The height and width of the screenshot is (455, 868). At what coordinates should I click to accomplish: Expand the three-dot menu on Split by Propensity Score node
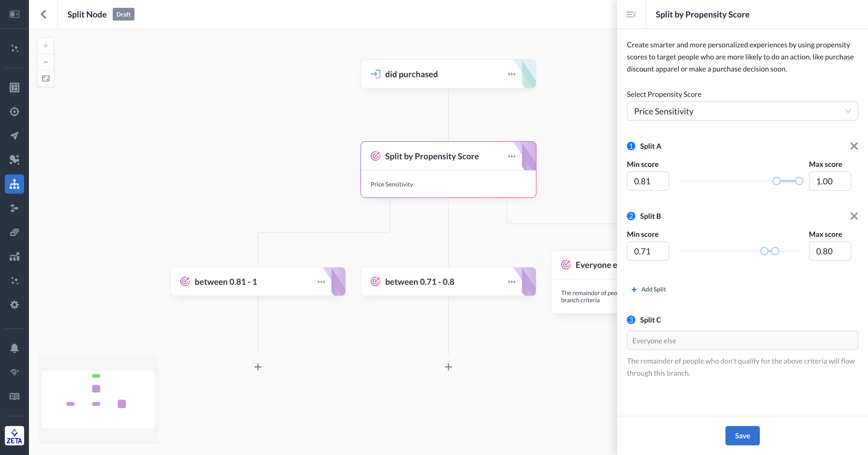511,156
